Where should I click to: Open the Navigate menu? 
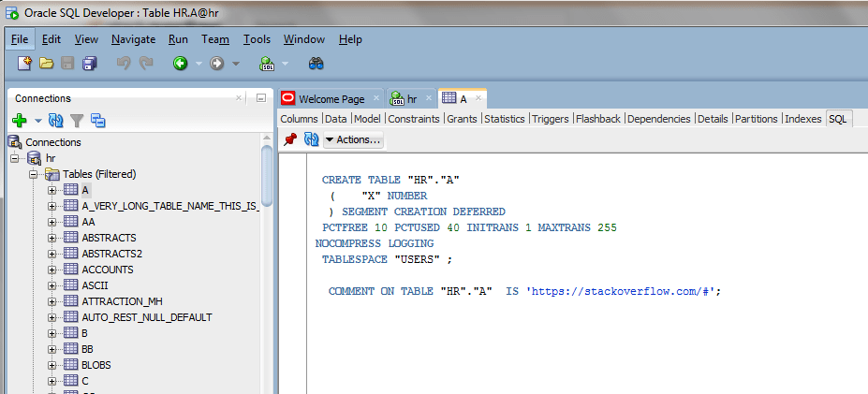[133, 39]
